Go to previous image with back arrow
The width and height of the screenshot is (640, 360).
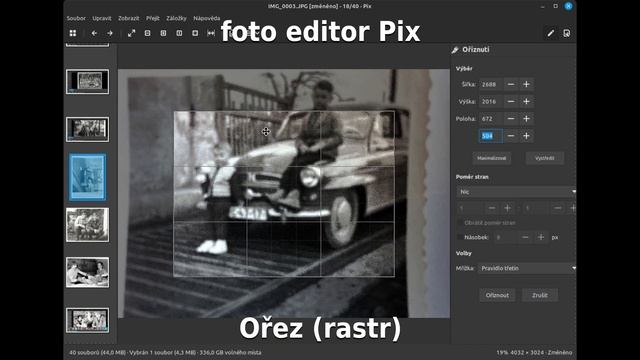point(94,33)
